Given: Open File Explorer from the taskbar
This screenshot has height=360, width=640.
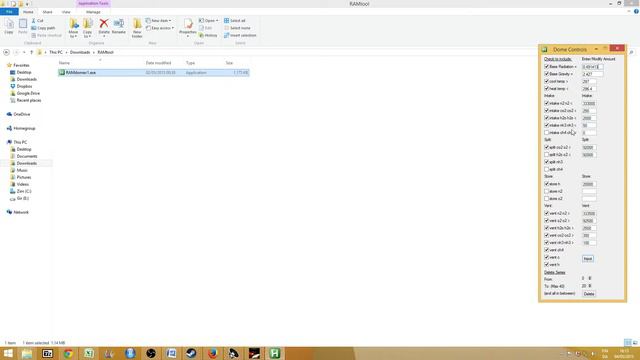Looking at the screenshot, I should click(27, 353).
